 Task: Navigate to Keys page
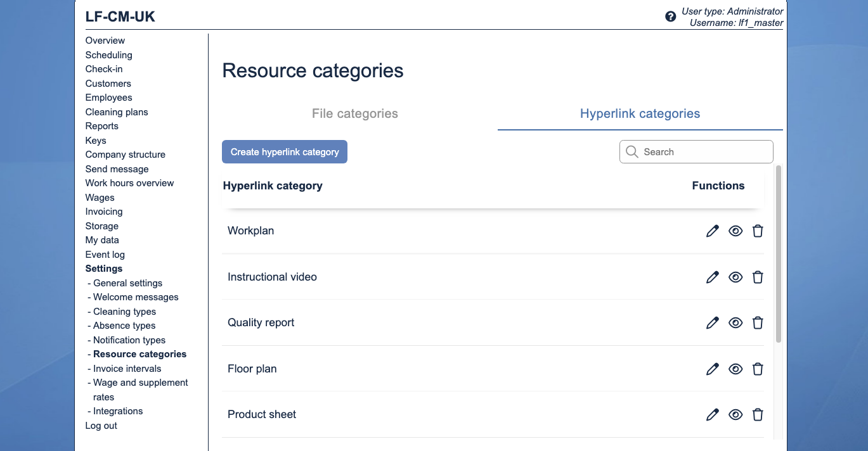click(x=96, y=141)
